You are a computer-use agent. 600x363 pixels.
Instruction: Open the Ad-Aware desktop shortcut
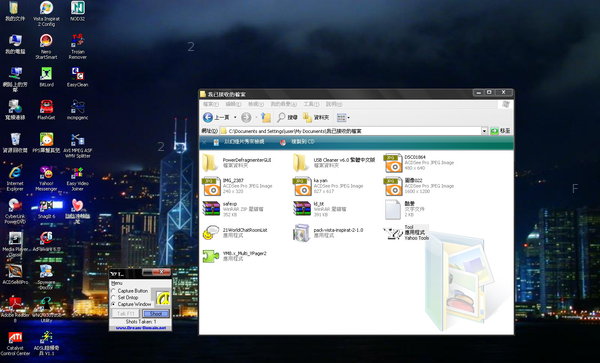pos(46,241)
